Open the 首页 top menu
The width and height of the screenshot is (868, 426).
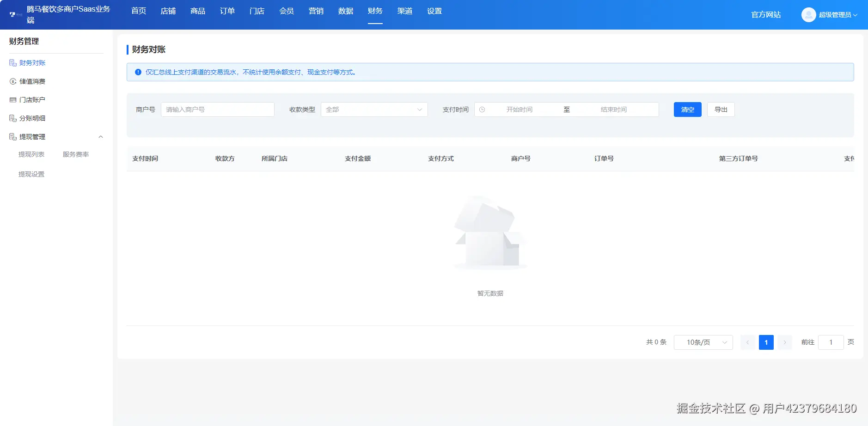[x=139, y=11]
